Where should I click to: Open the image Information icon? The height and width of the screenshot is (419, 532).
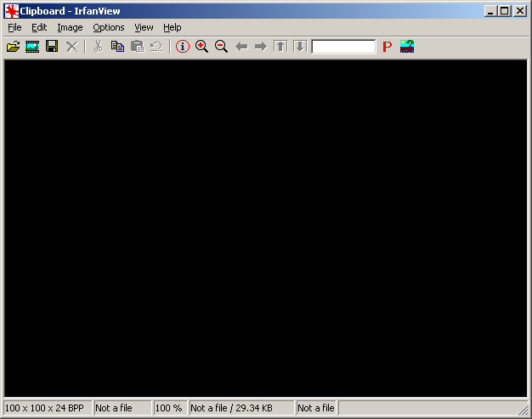pos(183,47)
